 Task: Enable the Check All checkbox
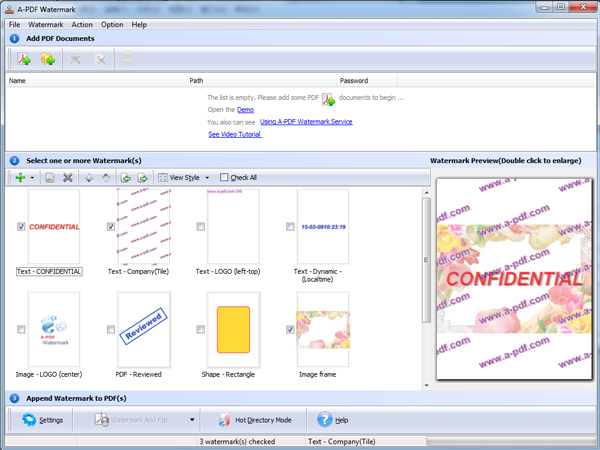click(x=224, y=177)
